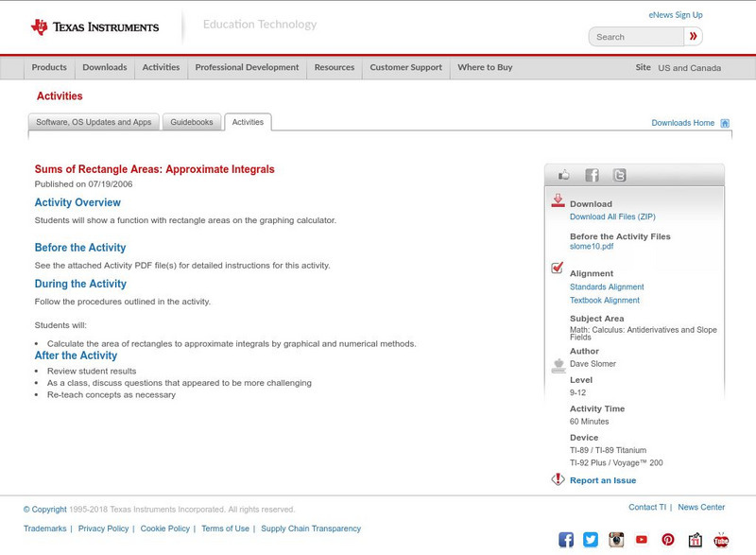Click into the Search field
756x555 pixels.
pos(636,37)
